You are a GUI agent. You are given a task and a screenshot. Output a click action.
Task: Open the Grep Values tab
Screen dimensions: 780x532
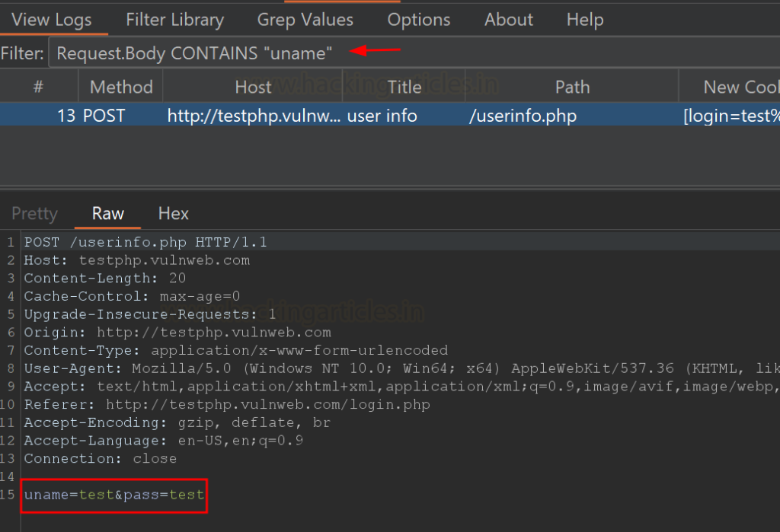pos(305,20)
